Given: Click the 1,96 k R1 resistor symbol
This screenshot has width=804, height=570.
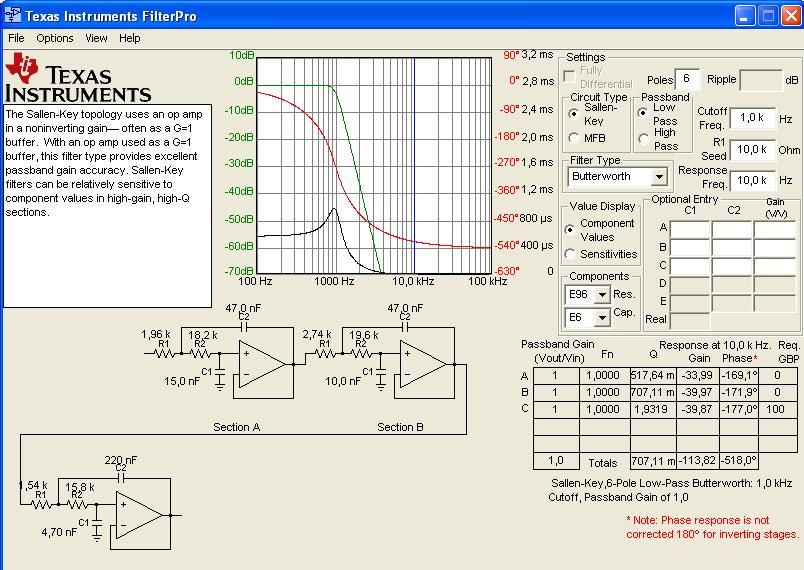Looking at the screenshot, I should click(165, 353).
